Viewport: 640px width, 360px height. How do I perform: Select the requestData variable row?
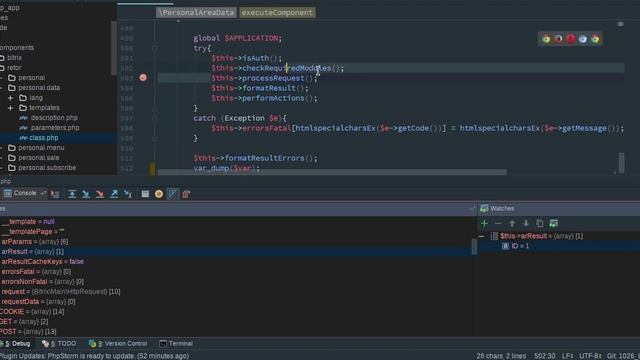tap(236, 302)
